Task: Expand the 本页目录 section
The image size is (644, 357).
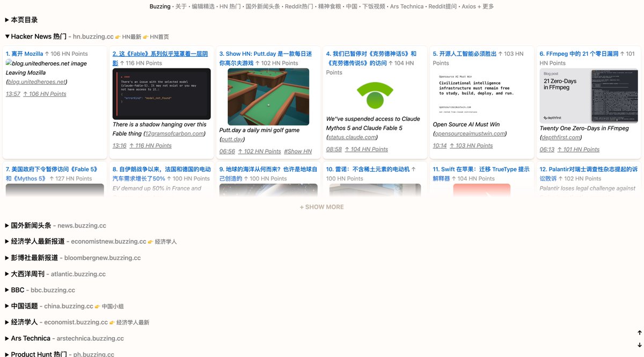Action: pos(21,20)
